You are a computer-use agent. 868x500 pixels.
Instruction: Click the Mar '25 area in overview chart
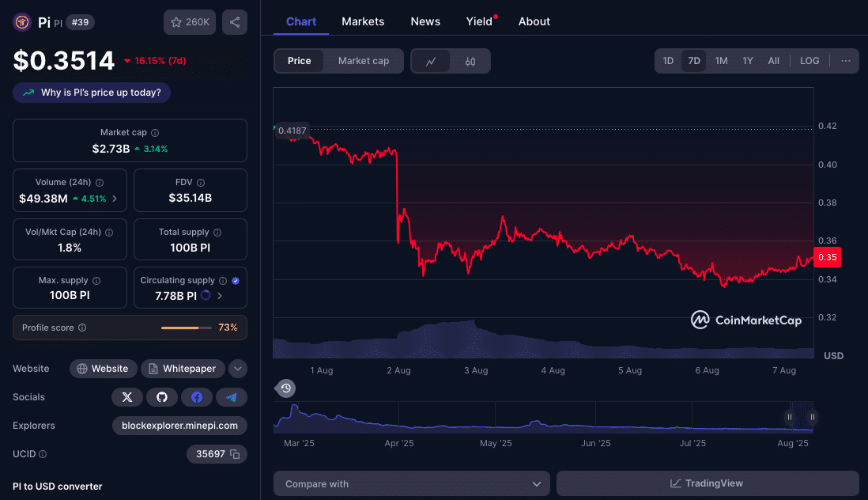(299, 443)
